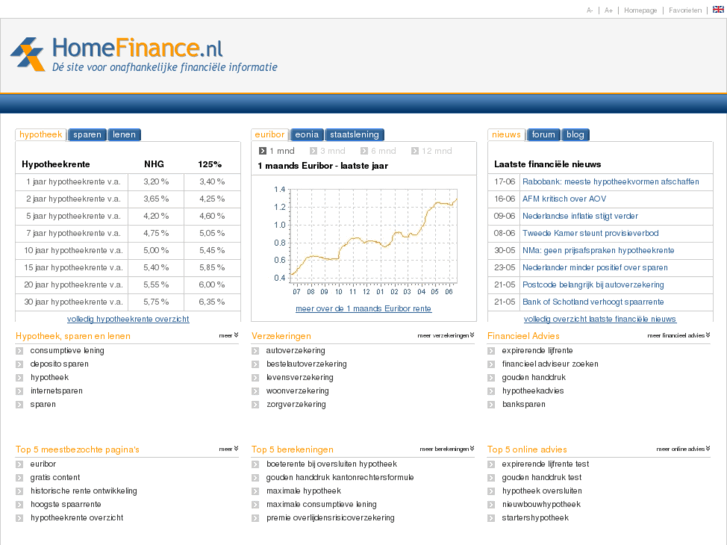The height and width of the screenshot is (545, 727).
Task: Open 'premie overlijdensrisicoverzekering' link
Action: coord(330,518)
